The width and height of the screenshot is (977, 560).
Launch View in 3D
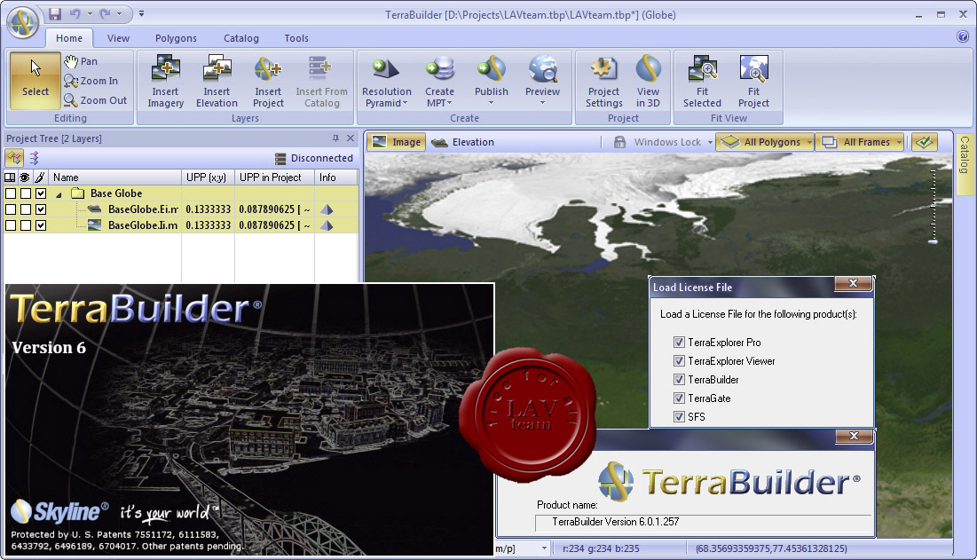coord(648,81)
